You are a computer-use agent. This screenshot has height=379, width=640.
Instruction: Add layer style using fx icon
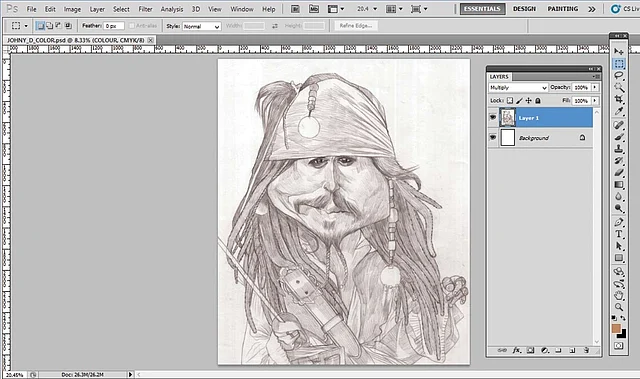(516, 350)
